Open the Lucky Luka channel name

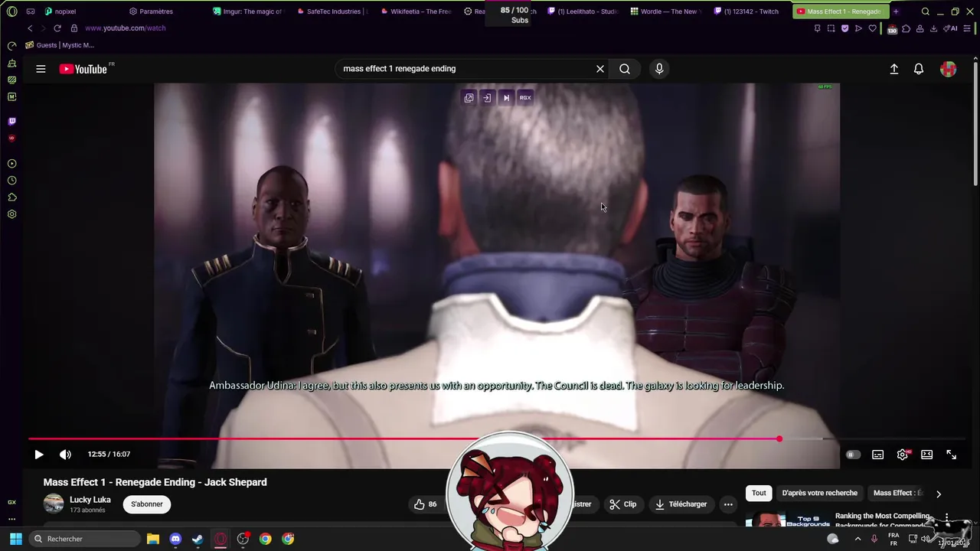coord(90,500)
